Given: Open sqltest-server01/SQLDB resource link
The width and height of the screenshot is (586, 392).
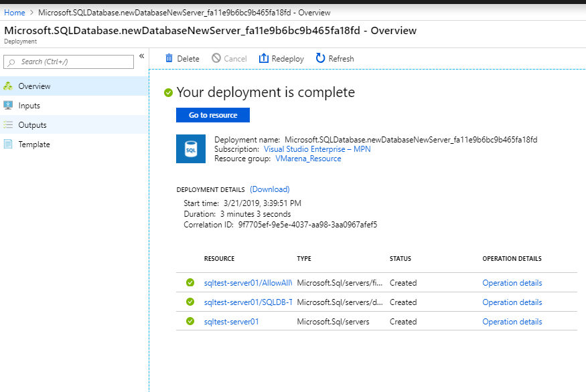Looking at the screenshot, I should pyautogui.click(x=248, y=302).
